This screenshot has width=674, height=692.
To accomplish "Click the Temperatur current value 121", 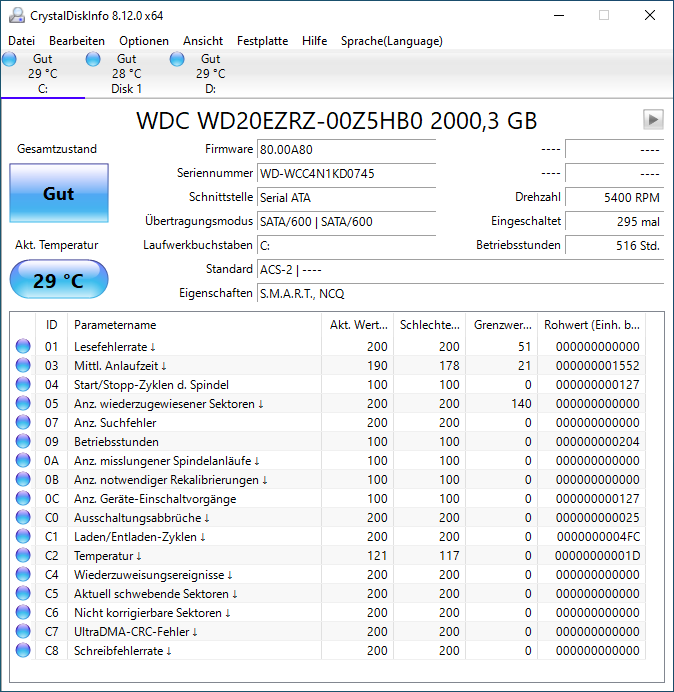I will (x=377, y=555).
